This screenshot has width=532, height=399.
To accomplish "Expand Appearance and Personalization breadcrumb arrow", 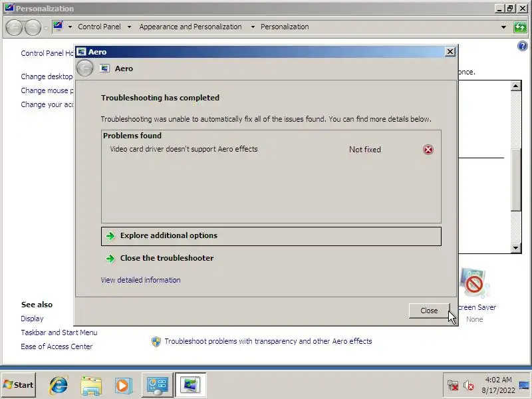I will point(253,27).
